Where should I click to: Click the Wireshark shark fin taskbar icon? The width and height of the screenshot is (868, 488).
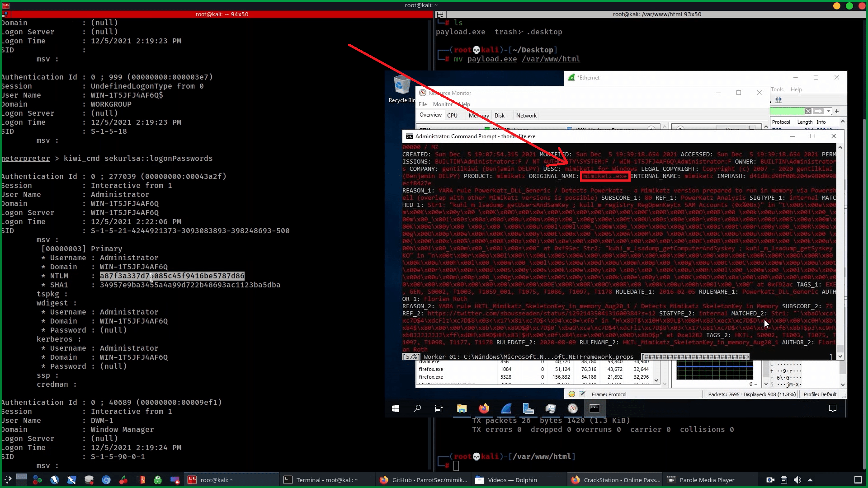506,408
